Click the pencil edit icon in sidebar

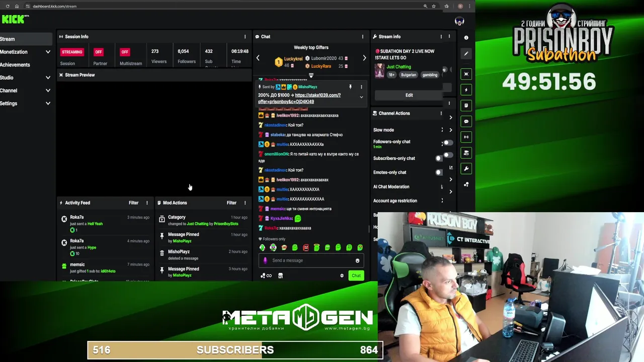[466, 53]
